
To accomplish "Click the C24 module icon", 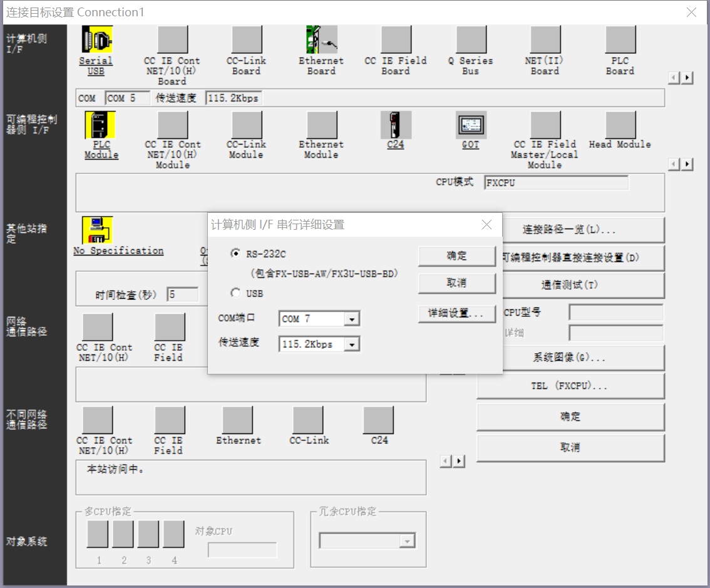I will [396, 125].
